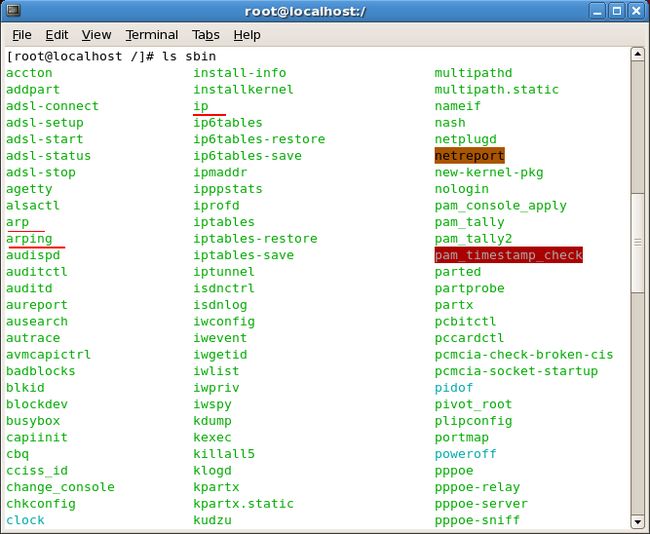Click the highlighted 'netreport' entry
The width and height of the screenshot is (650, 534).
tap(469, 156)
